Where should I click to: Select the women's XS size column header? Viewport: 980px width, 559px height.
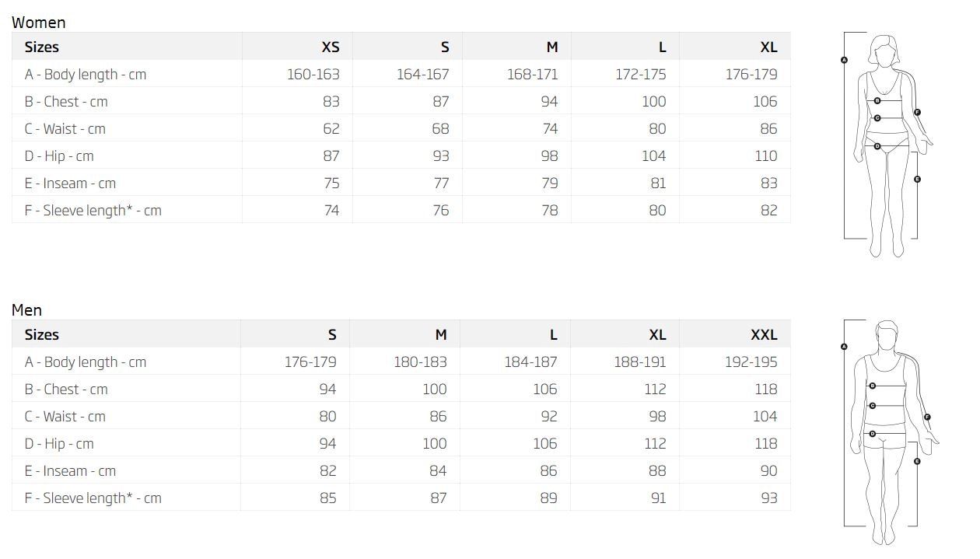pos(331,47)
